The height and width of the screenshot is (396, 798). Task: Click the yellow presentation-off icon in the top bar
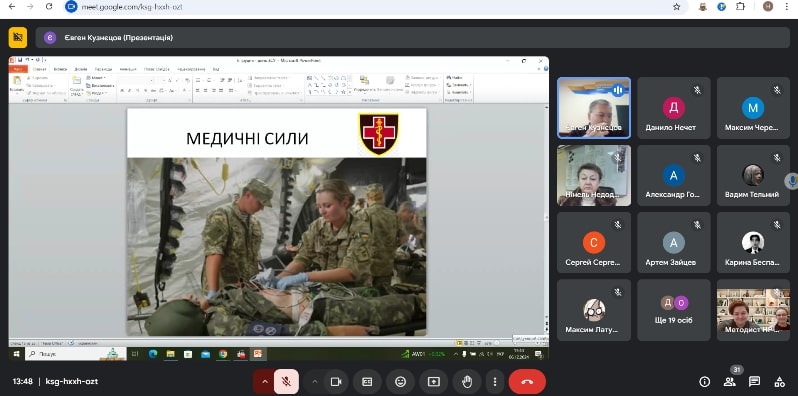pyautogui.click(x=18, y=37)
